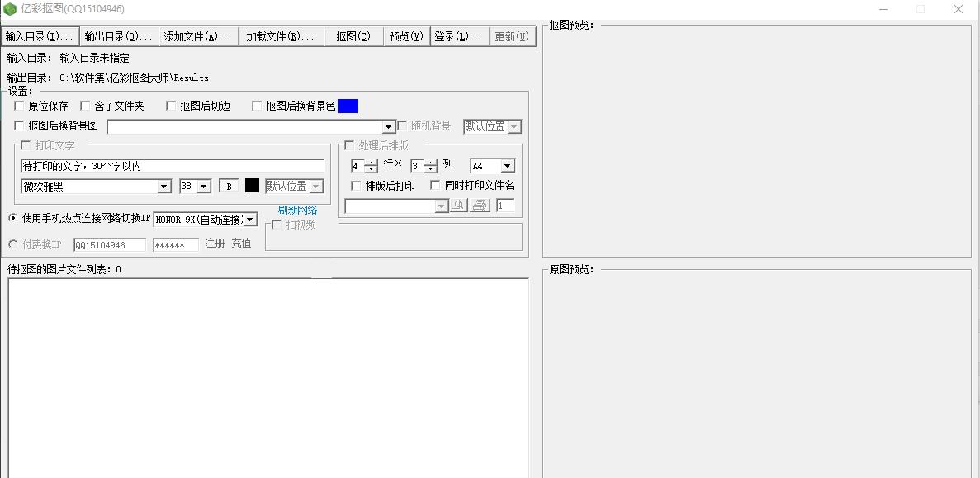Image resolution: width=980 pixels, height=478 pixels.
Task: Open the A4 paper size dropdown
Action: click(x=491, y=165)
